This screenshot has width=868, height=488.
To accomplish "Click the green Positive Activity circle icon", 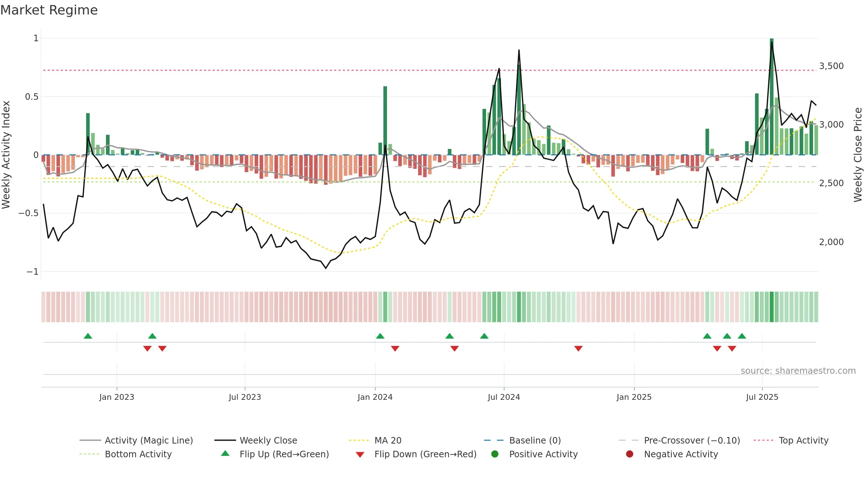I will point(495,454).
